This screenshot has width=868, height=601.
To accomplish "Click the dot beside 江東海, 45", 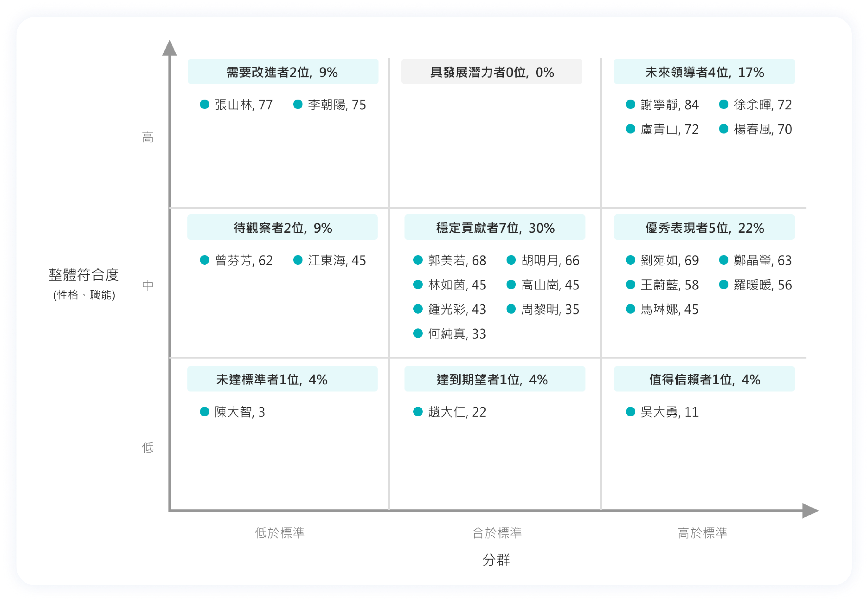I will [x=297, y=260].
